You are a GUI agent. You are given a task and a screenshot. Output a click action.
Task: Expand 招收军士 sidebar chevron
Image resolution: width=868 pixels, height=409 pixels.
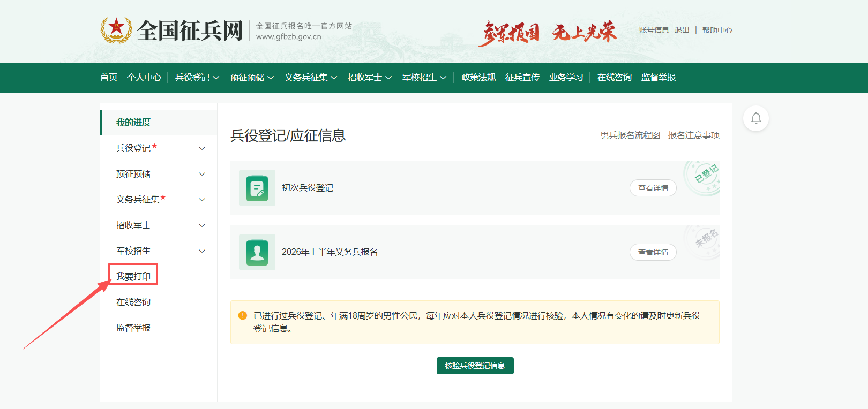[x=202, y=225]
